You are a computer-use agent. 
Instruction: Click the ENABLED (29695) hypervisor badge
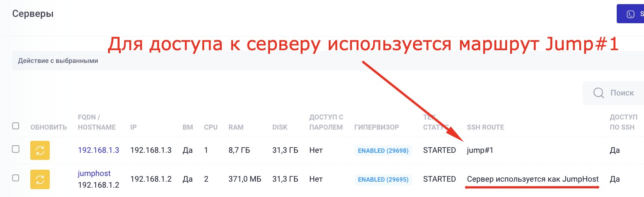point(383,179)
